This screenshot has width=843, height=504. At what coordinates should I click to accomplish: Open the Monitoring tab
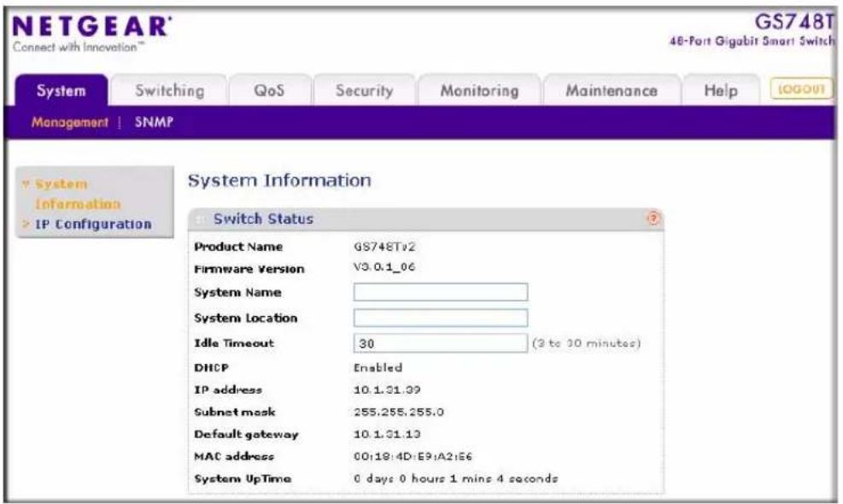pos(479,91)
